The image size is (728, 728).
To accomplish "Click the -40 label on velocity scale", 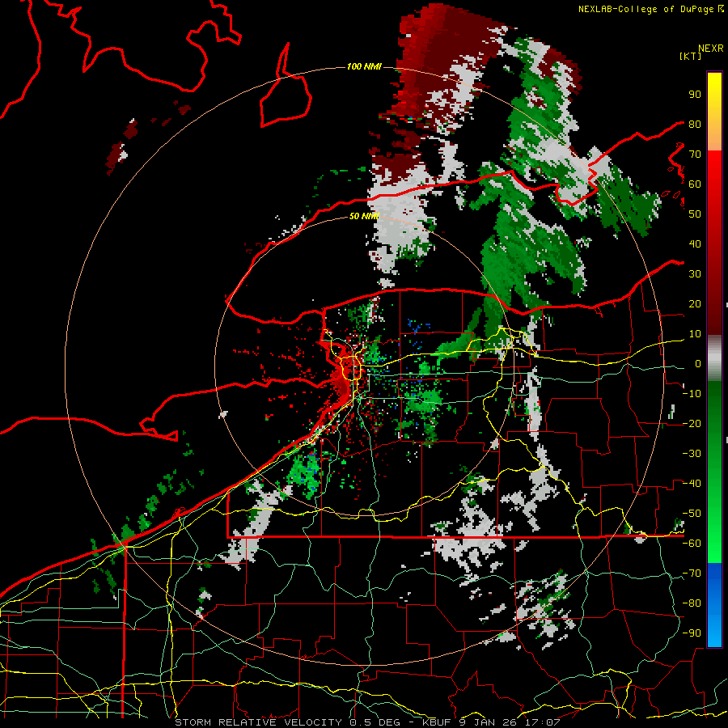I will pos(692,484).
